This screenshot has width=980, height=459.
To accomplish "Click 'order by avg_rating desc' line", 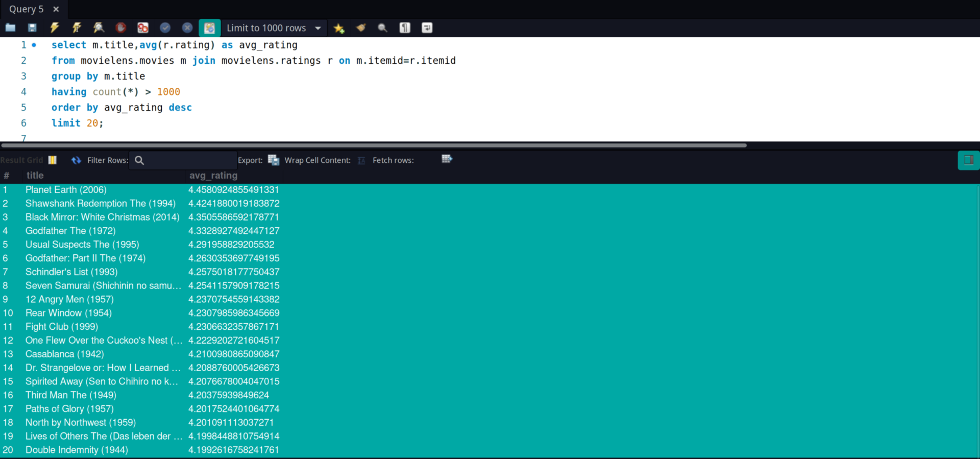I will [122, 108].
